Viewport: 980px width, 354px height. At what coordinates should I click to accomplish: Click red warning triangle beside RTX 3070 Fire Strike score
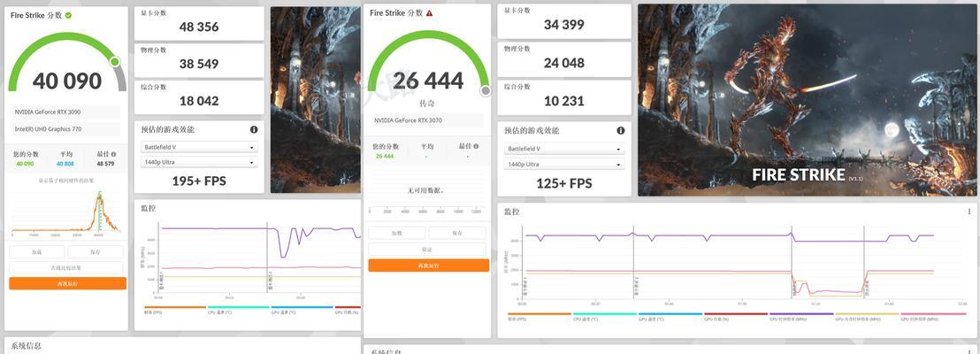[429, 13]
